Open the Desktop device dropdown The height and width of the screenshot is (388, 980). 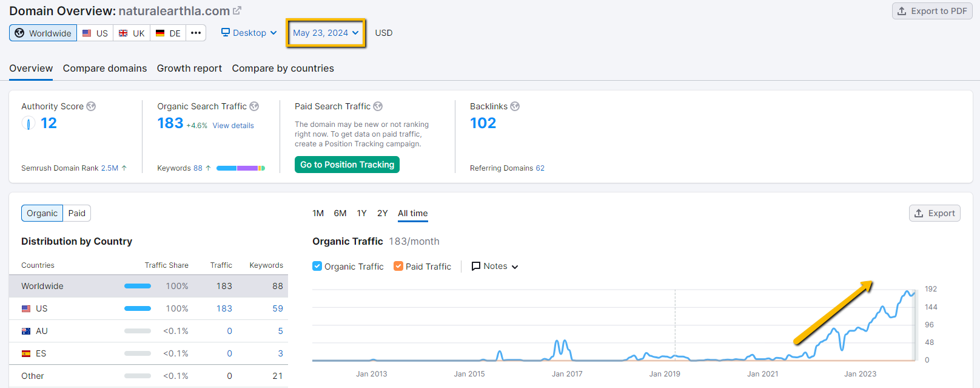click(x=249, y=33)
